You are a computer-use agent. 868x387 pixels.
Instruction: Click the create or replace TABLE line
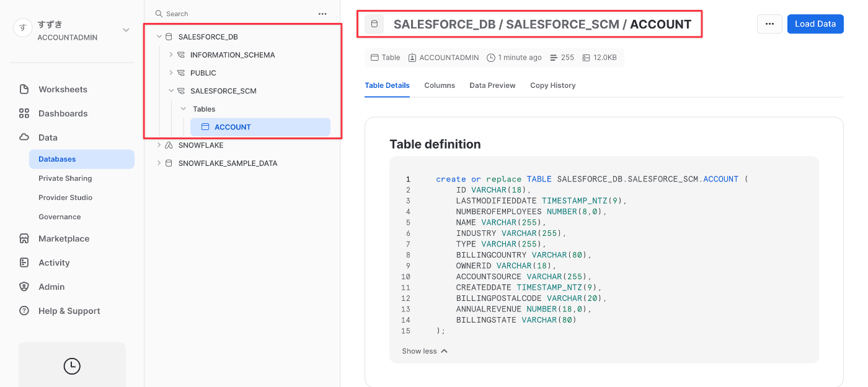tap(592, 179)
